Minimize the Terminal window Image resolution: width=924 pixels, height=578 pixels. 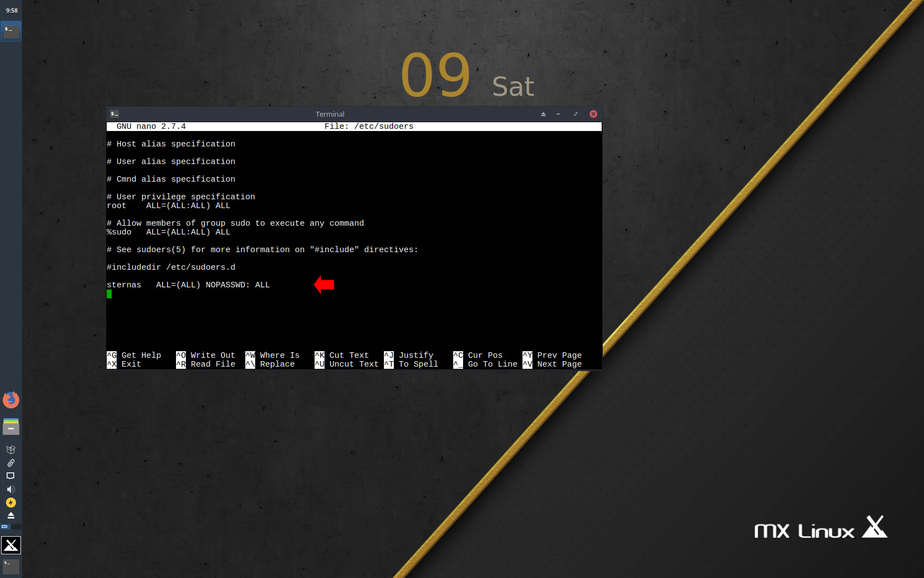tap(558, 114)
